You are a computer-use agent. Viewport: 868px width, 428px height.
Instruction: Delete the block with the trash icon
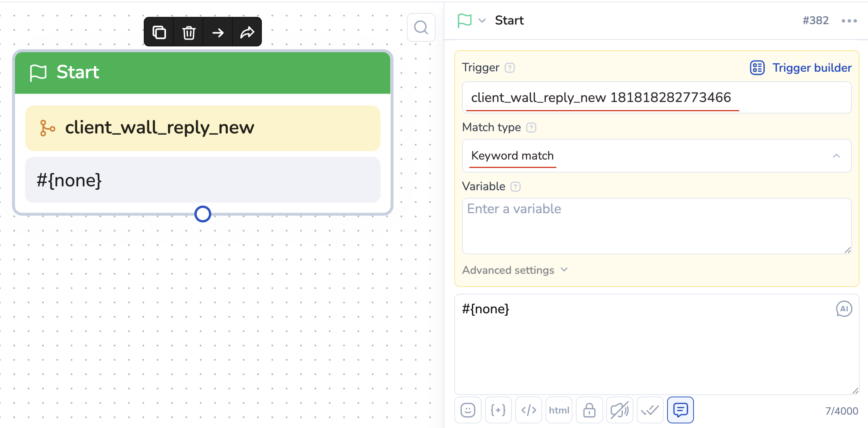click(189, 32)
